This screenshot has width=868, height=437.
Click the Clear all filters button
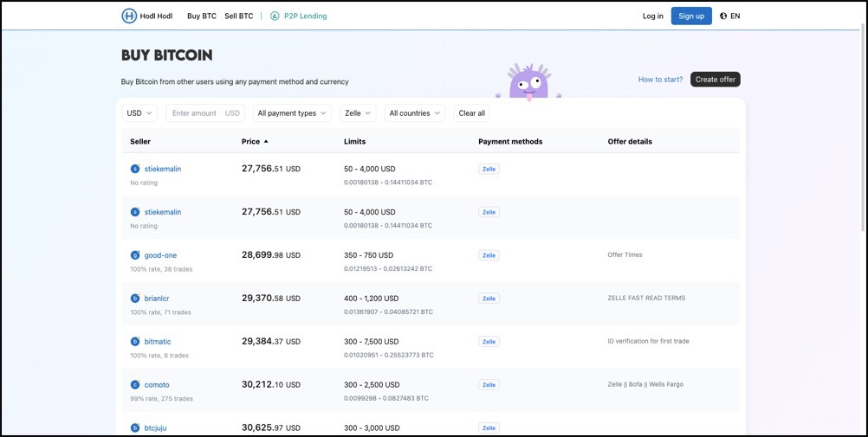471,112
